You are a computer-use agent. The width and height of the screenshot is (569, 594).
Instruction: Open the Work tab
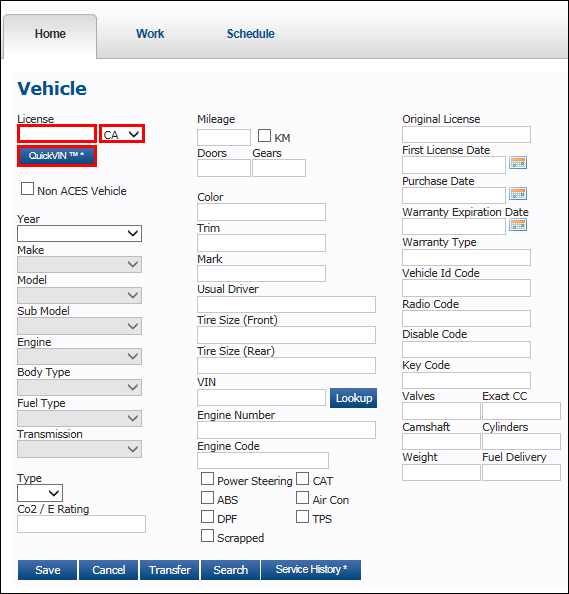tap(150, 34)
